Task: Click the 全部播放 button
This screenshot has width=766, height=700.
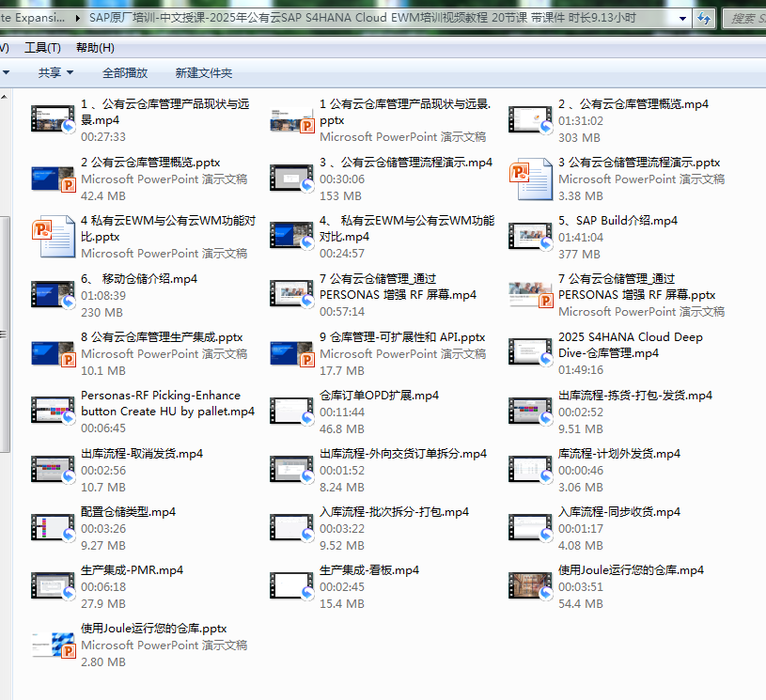Action: pyautogui.click(x=125, y=73)
